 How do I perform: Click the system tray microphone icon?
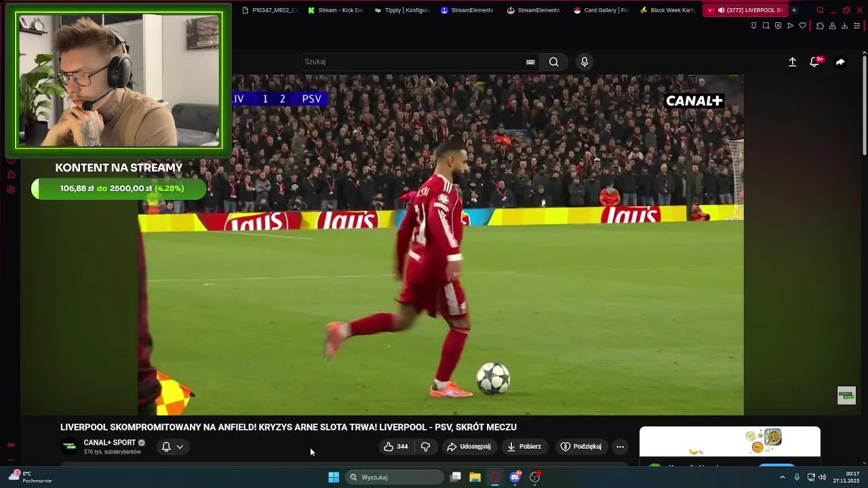click(x=797, y=477)
